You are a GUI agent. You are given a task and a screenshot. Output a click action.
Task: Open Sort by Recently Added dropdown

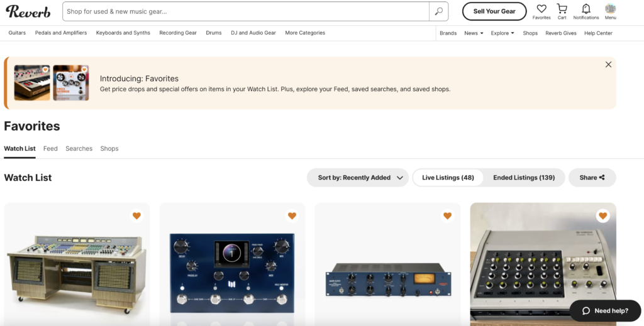[x=357, y=178]
